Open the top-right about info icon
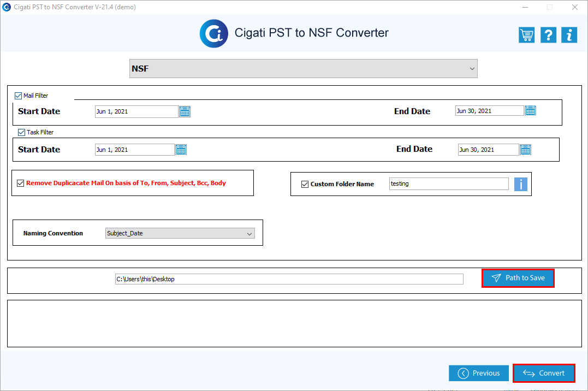The image size is (588, 391). click(x=569, y=35)
